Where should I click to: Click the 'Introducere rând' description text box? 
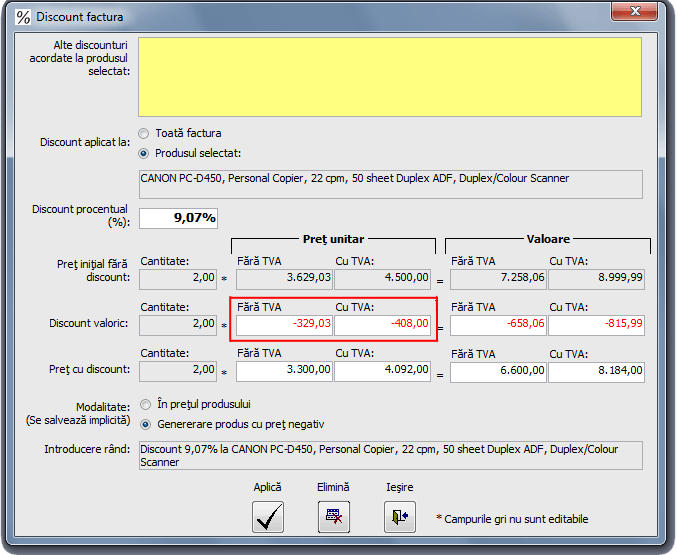390,455
